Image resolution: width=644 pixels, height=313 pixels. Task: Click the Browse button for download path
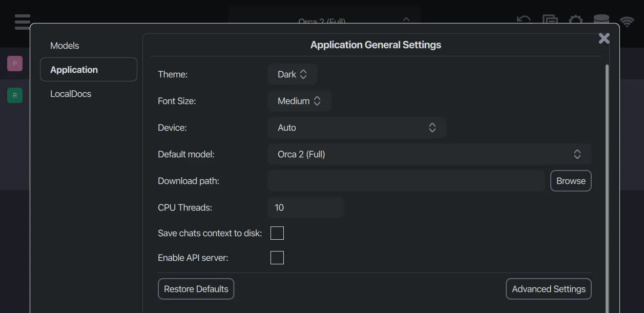(x=571, y=181)
